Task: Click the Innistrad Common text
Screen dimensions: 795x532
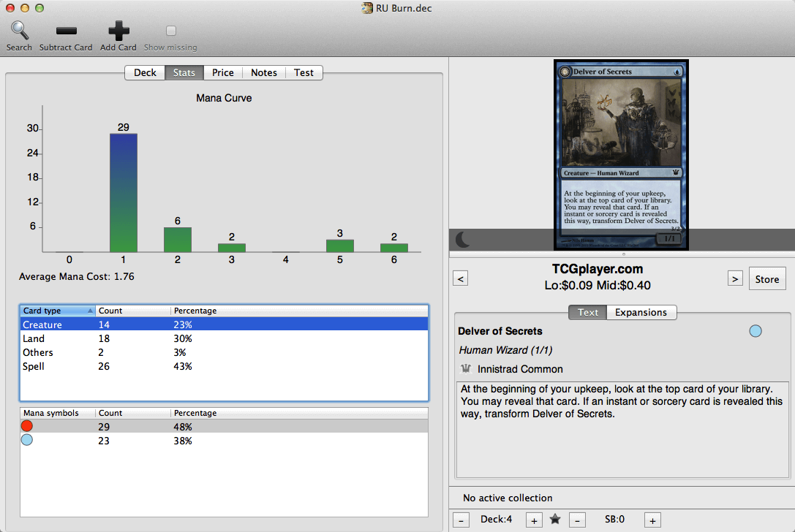Action: pos(520,369)
